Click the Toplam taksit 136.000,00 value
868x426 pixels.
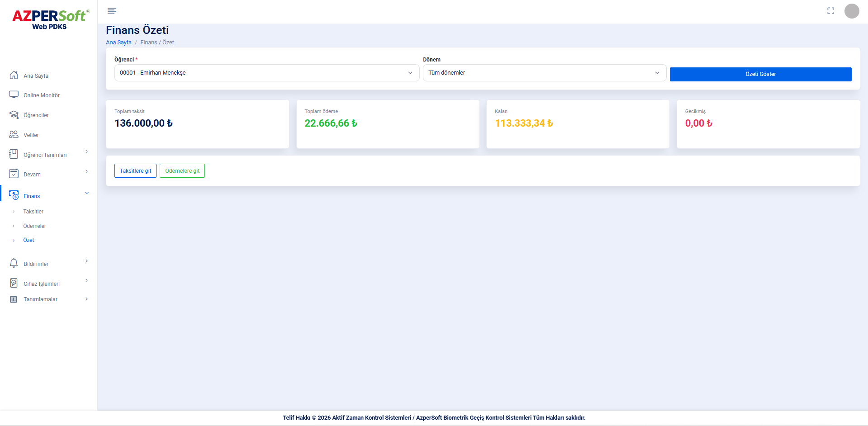(x=143, y=123)
